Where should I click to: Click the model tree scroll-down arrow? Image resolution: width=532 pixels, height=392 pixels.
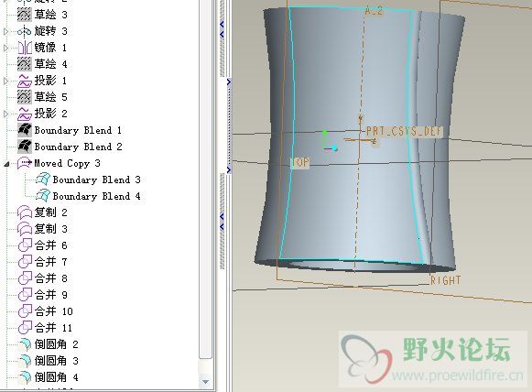(x=205, y=382)
